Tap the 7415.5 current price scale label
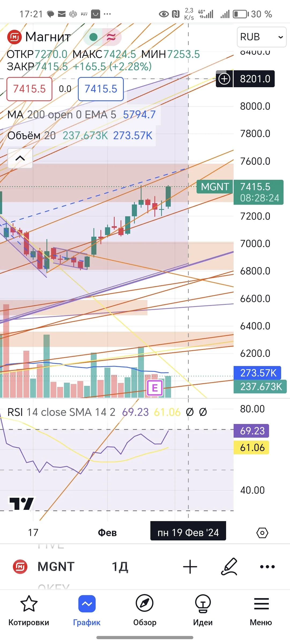 259,192
